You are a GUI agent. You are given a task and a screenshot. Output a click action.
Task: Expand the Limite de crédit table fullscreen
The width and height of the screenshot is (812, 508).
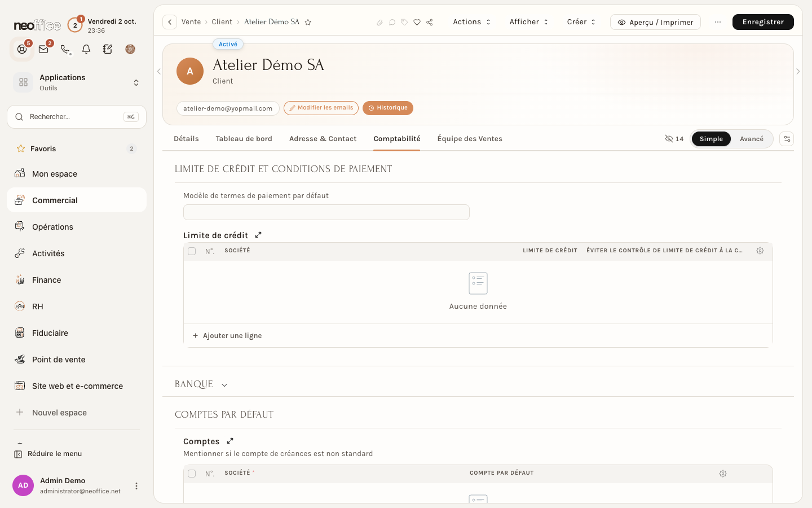[258, 235]
